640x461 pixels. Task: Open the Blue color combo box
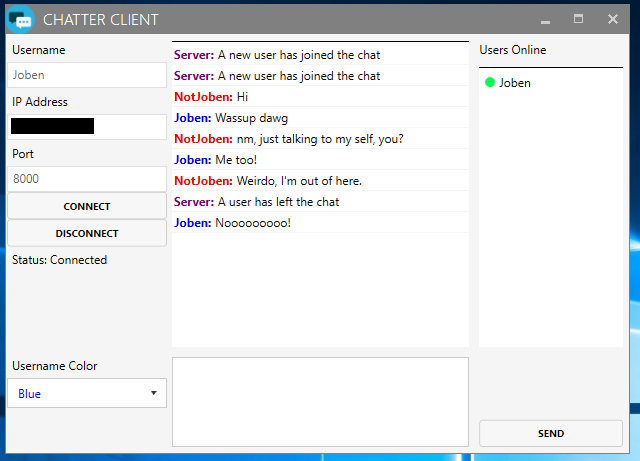coord(87,393)
